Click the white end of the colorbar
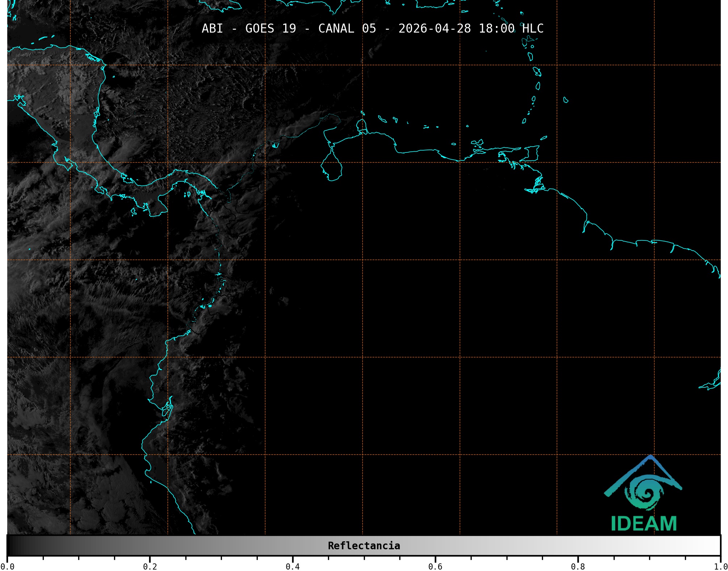The width and height of the screenshot is (728, 571). 713,546
